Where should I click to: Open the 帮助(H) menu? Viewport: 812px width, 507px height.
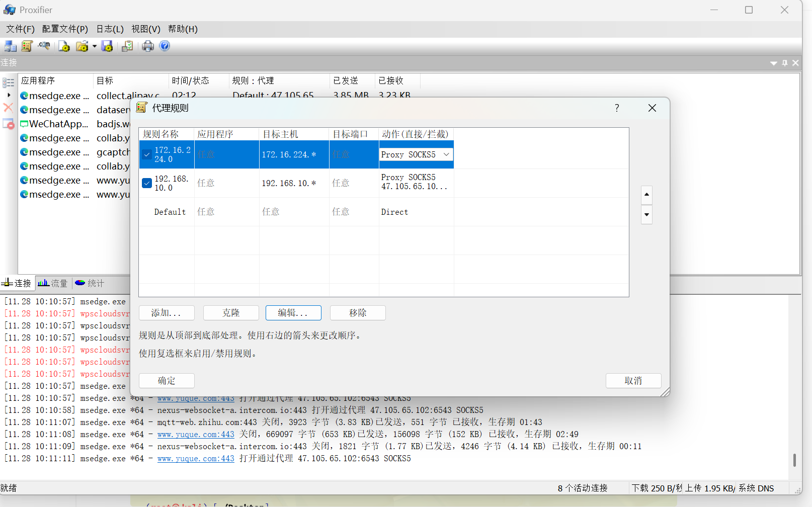click(183, 29)
